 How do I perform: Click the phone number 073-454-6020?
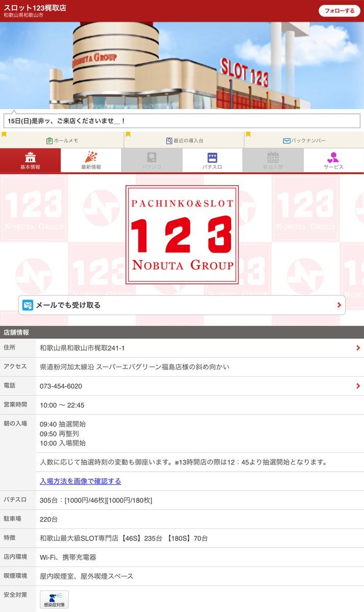(x=61, y=386)
